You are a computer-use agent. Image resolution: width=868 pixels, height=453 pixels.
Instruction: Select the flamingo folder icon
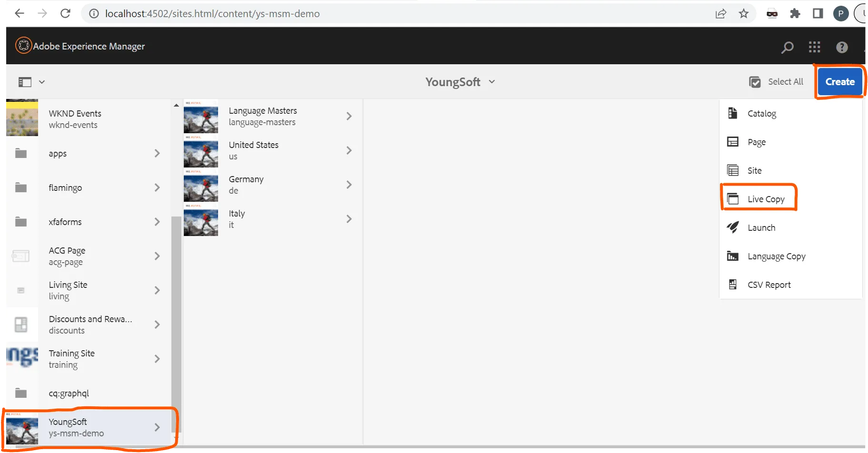coord(21,187)
